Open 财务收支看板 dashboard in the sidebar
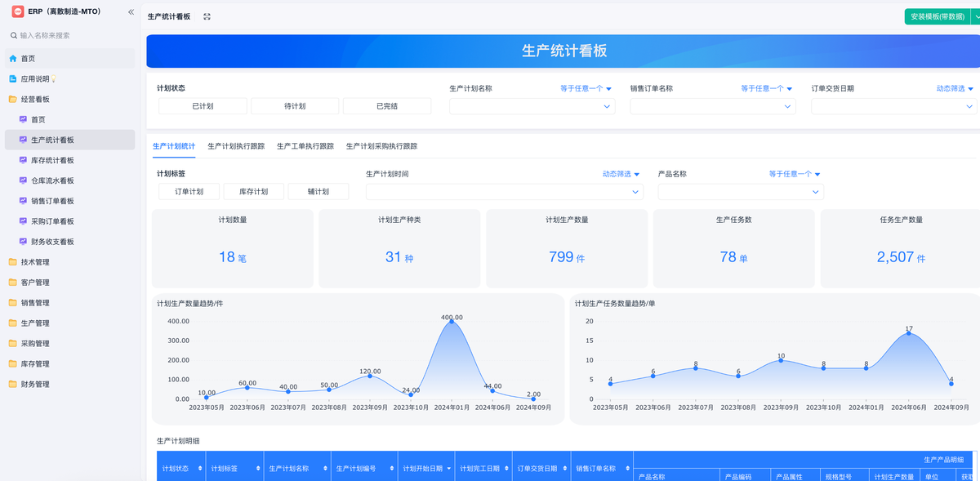This screenshot has height=481, width=980. click(x=52, y=242)
